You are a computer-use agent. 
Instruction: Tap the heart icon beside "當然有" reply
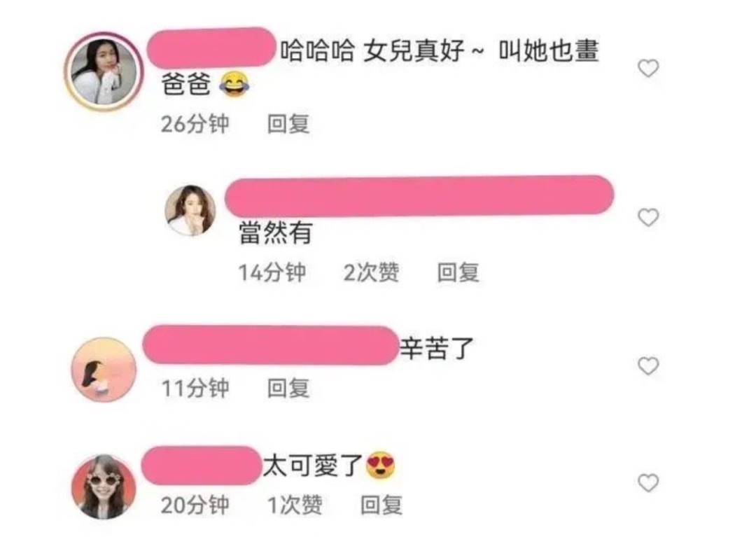coord(648,218)
